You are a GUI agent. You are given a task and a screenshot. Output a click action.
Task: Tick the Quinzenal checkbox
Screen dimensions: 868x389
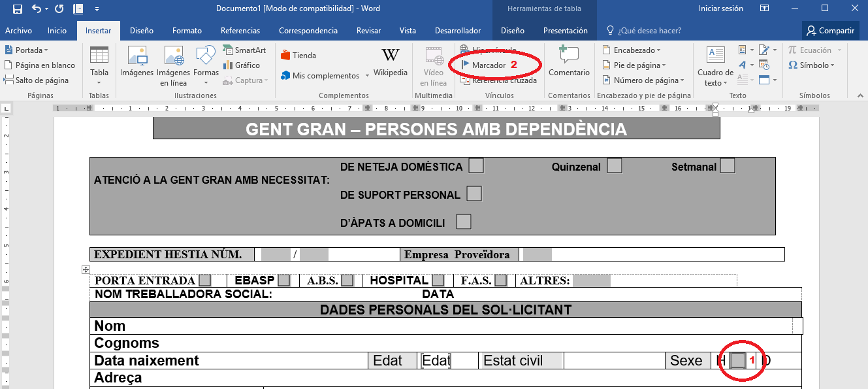(614, 166)
